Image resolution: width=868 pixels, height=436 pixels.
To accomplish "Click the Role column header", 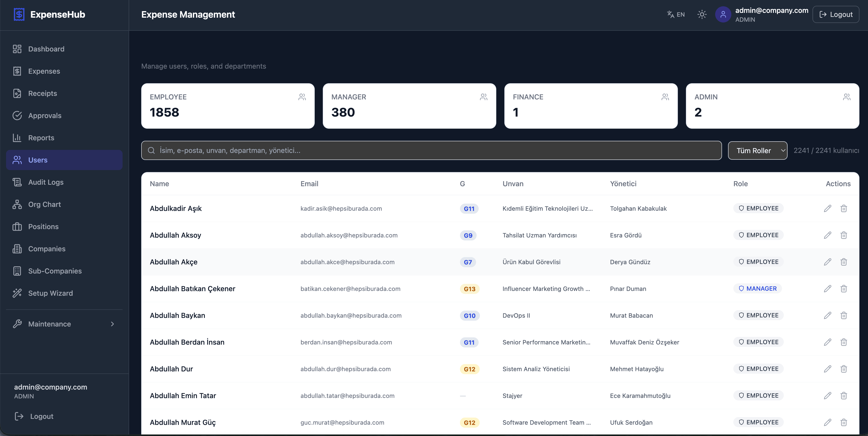I will click(x=741, y=184).
